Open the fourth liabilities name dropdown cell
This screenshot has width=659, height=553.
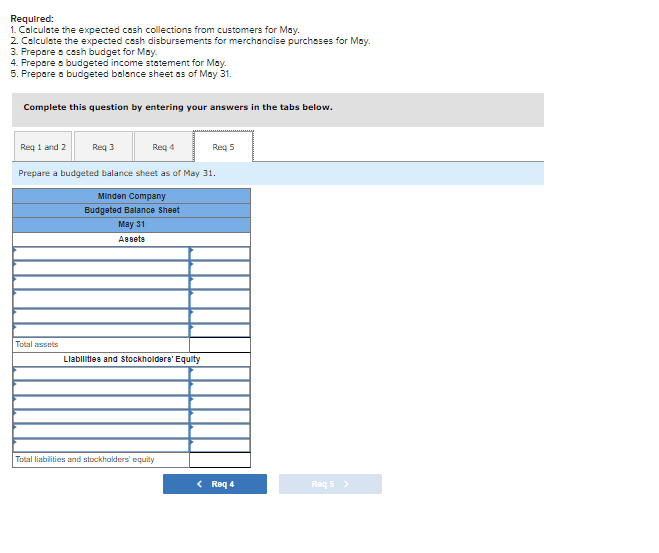pos(101,417)
